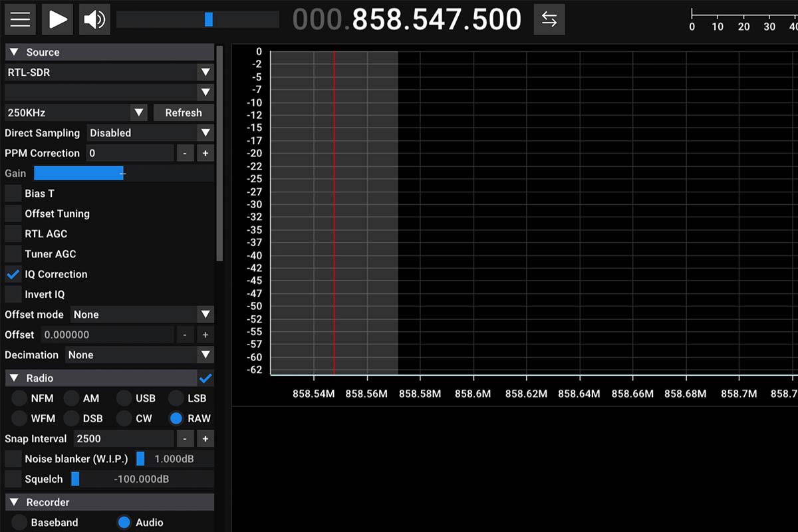The height and width of the screenshot is (532, 798).
Task: Increase PPM Correction with plus button
Action: click(x=205, y=153)
